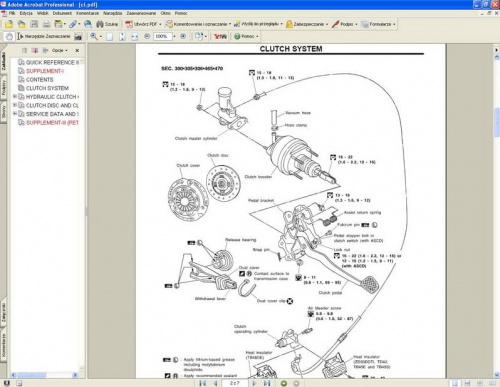Expand the SERVICE DATA AND bookmark
Image resolution: width=500 pixels, height=387 pixels.
click(x=15, y=114)
